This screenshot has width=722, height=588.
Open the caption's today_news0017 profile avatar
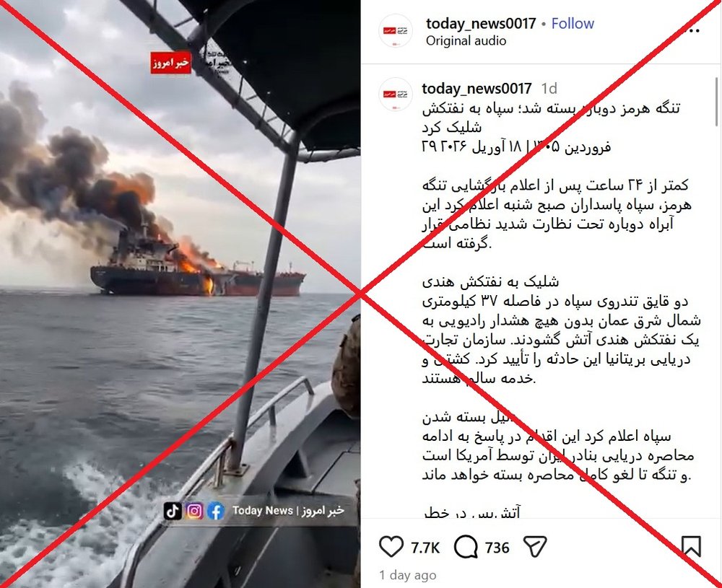(395, 95)
